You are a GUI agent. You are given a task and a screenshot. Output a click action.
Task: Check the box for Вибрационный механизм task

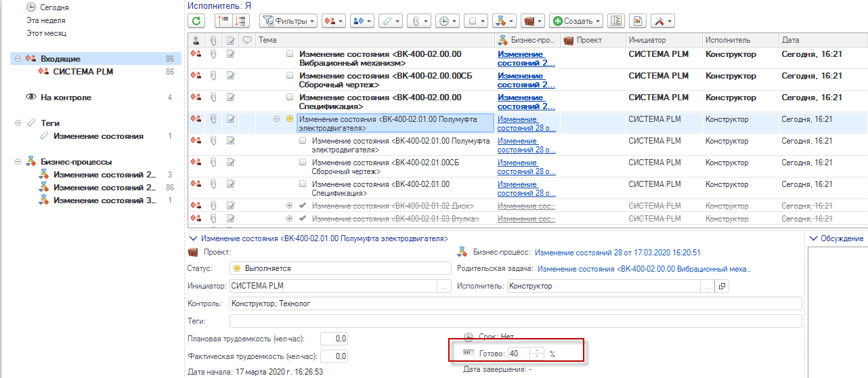click(290, 54)
